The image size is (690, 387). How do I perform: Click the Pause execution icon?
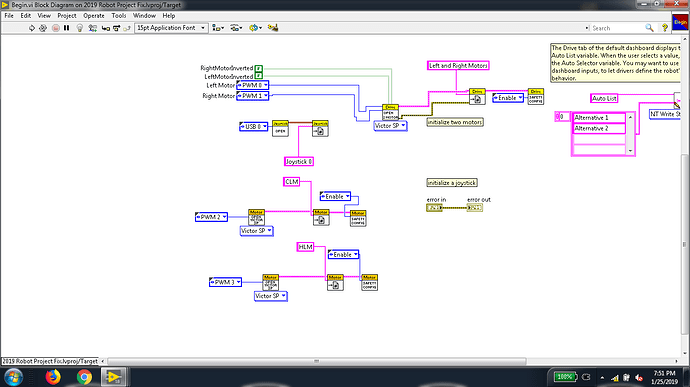click(x=66, y=28)
